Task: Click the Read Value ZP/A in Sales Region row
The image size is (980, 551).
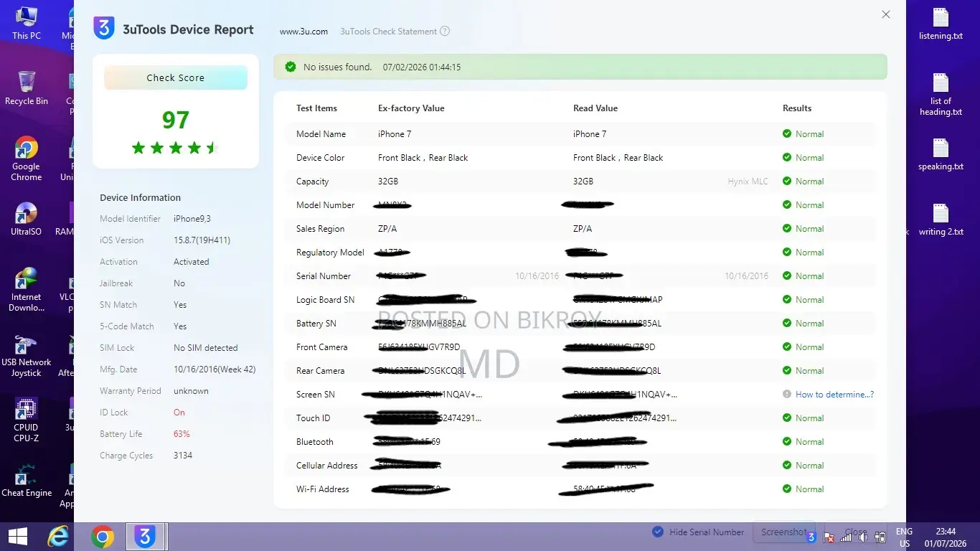Action: [583, 229]
